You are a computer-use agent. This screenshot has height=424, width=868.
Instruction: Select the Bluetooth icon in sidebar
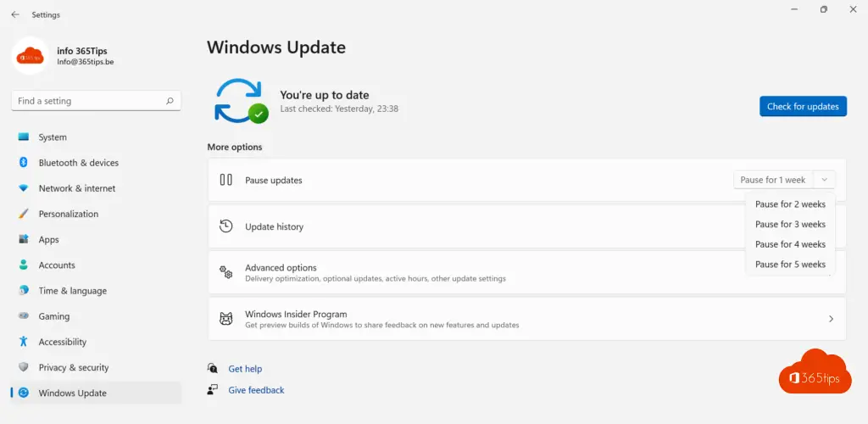[x=23, y=162]
